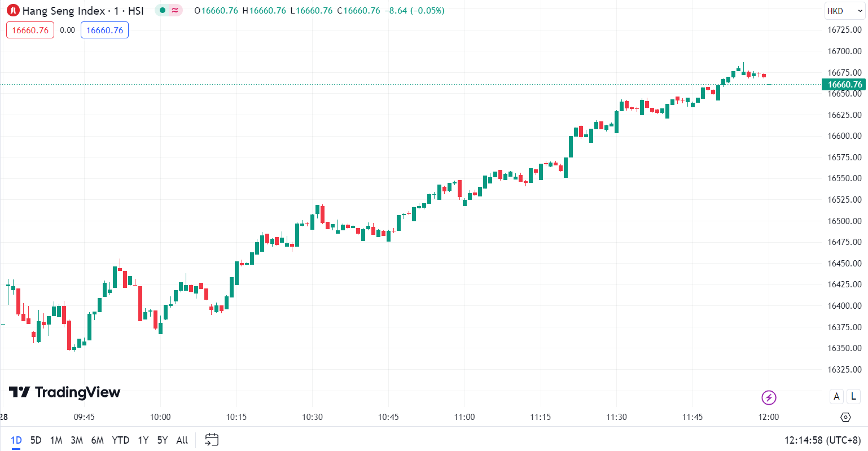Expand the HKD currency dropdown

[844, 11]
